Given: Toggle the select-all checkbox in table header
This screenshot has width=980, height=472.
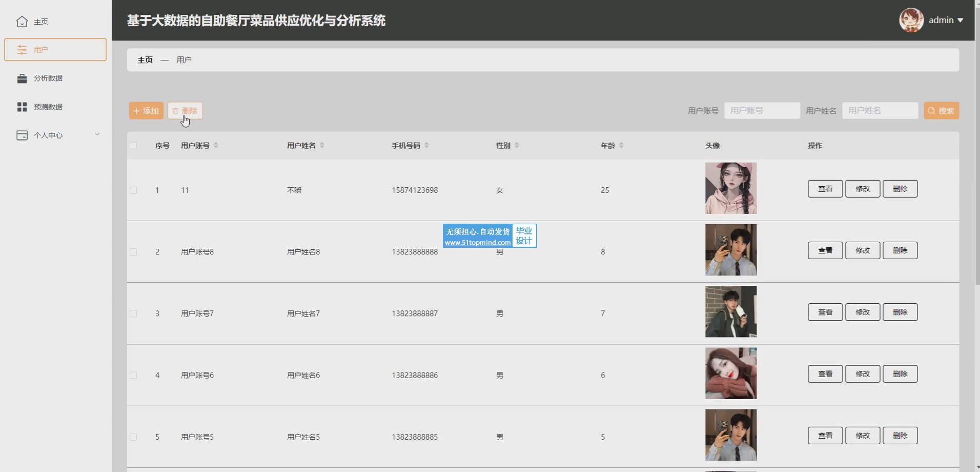Looking at the screenshot, I should pos(133,146).
